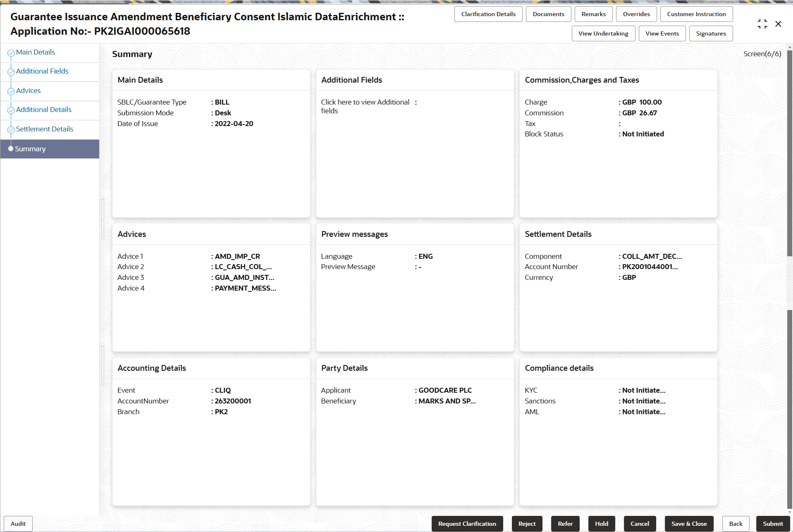Open the Settlement Details summary card header
793x532 pixels.
(619, 234)
